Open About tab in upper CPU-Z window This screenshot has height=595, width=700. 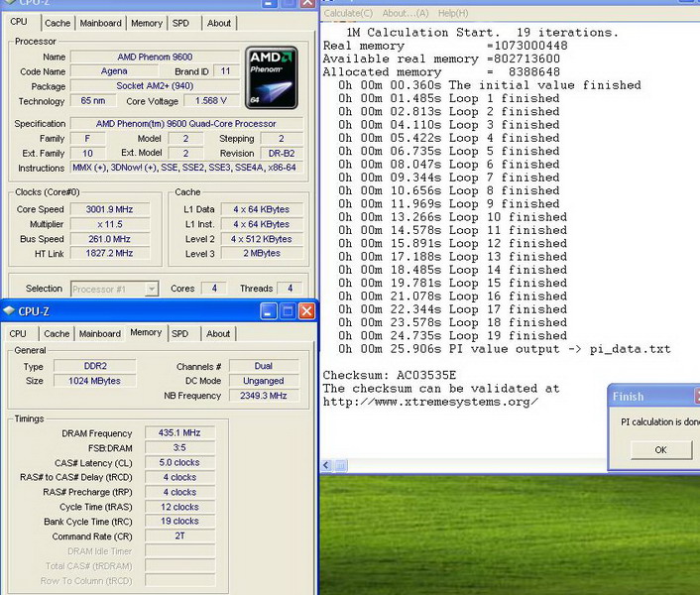219,23
